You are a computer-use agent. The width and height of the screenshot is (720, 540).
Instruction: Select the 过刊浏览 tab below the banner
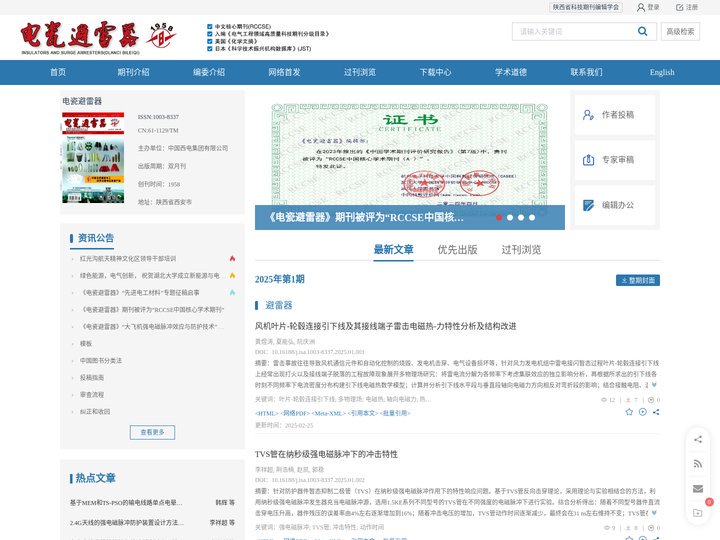click(x=521, y=250)
